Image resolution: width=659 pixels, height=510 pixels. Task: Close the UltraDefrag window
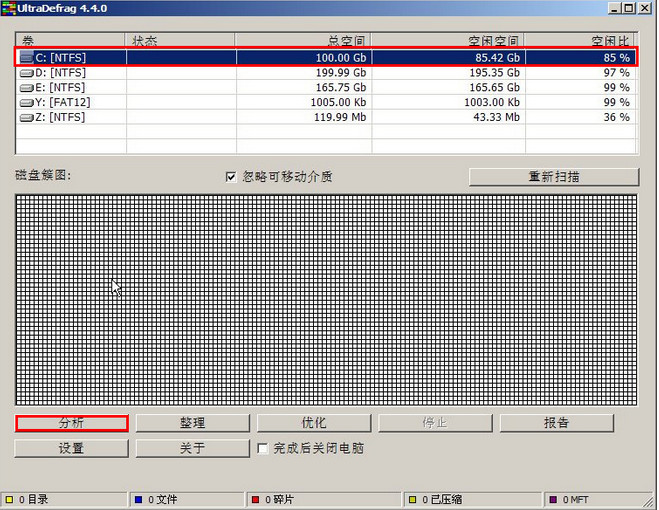tap(644, 8)
